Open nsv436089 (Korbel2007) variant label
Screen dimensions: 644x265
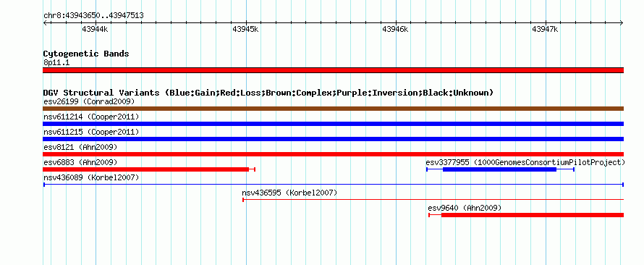click(x=91, y=177)
